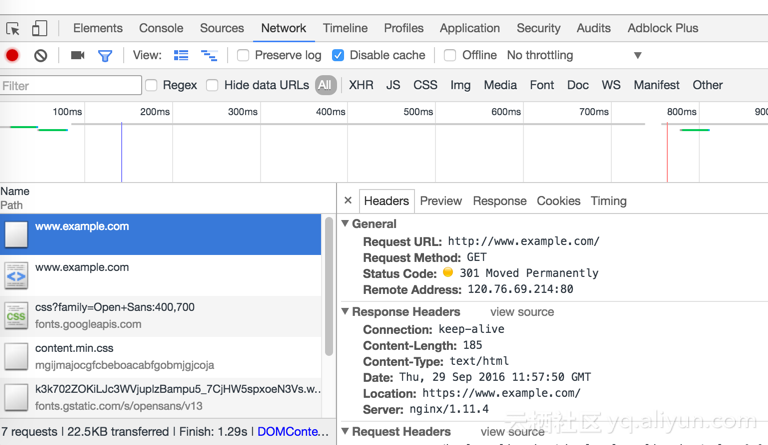Filter requests by Manifest
This screenshot has height=445, width=768.
(656, 85)
